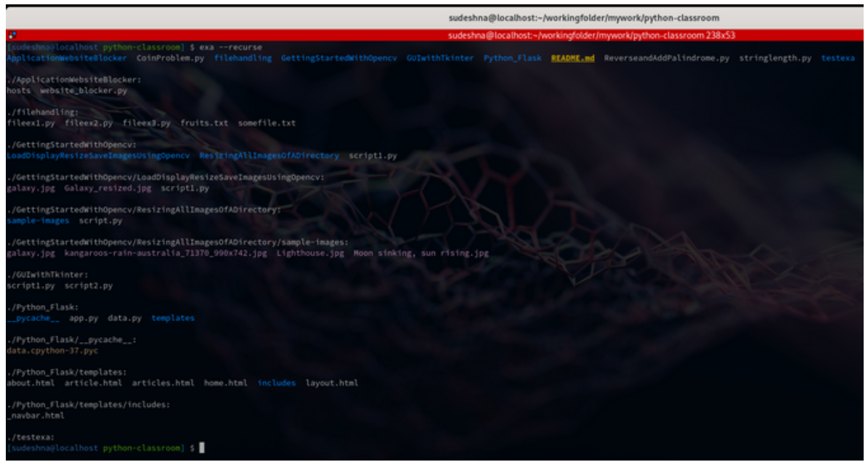Select 'script1.py' under GUIwithTkinter
Viewport: 868px width, 462px height.
click(x=31, y=286)
